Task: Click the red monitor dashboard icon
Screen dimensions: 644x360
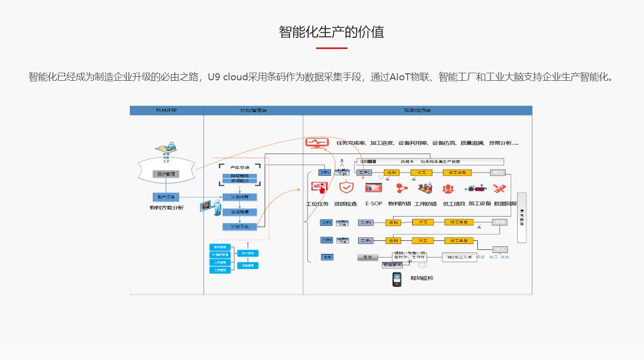Action: click(x=316, y=143)
